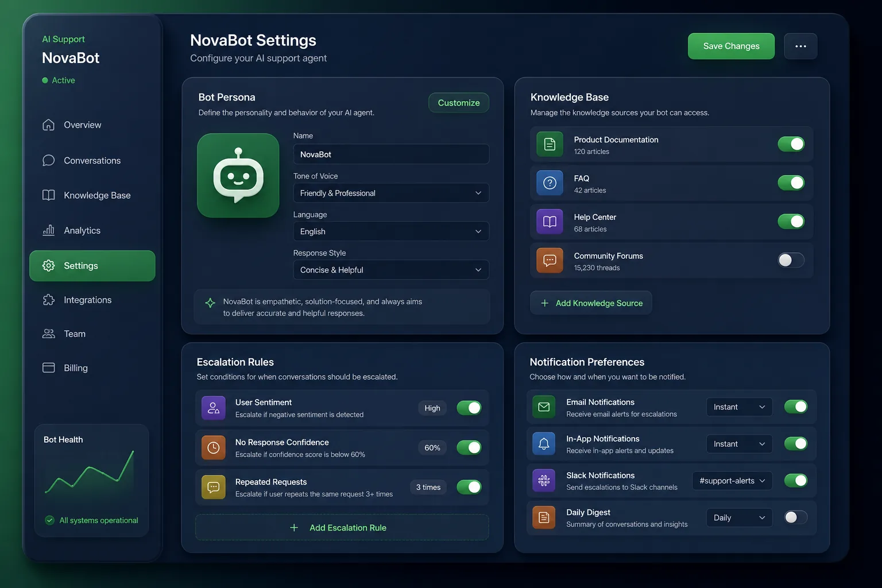882x588 pixels.
Task: Click the bot Name input field
Action: pos(391,154)
